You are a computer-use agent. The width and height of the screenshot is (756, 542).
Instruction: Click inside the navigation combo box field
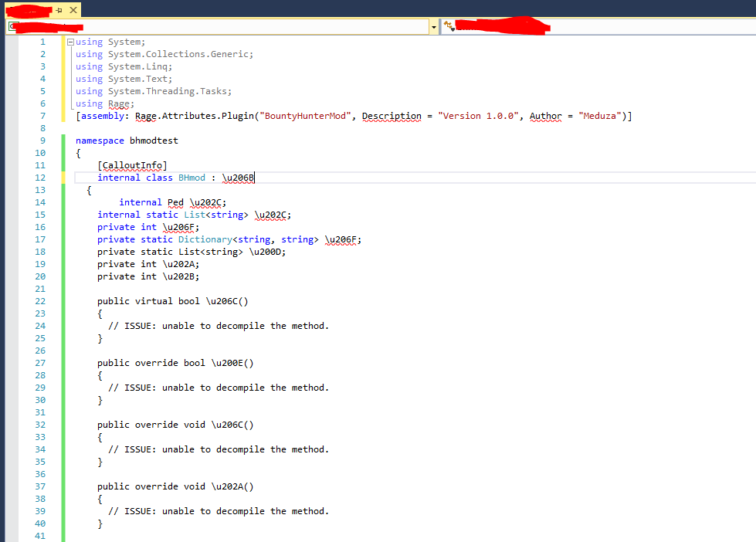[x=216, y=25]
